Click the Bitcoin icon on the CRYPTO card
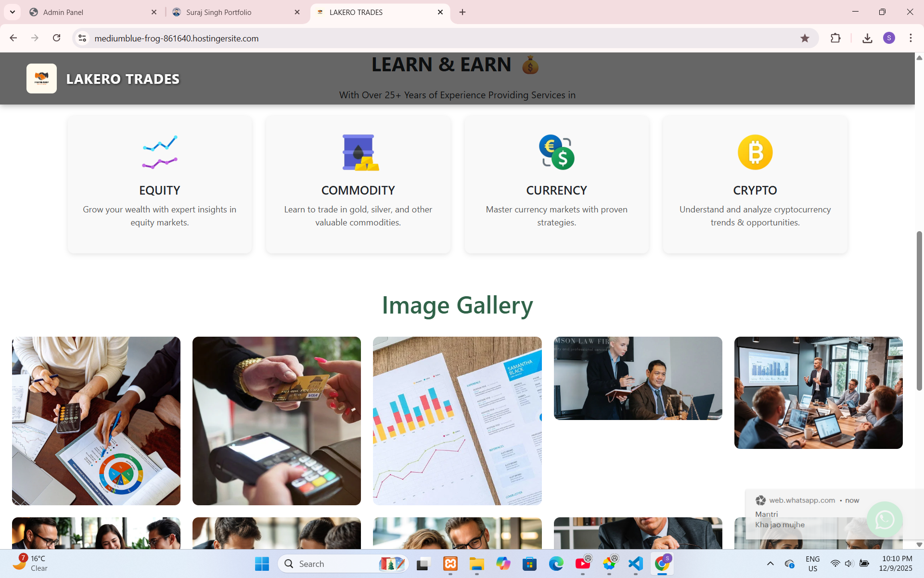The image size is (924, 578). pos(755,152)
